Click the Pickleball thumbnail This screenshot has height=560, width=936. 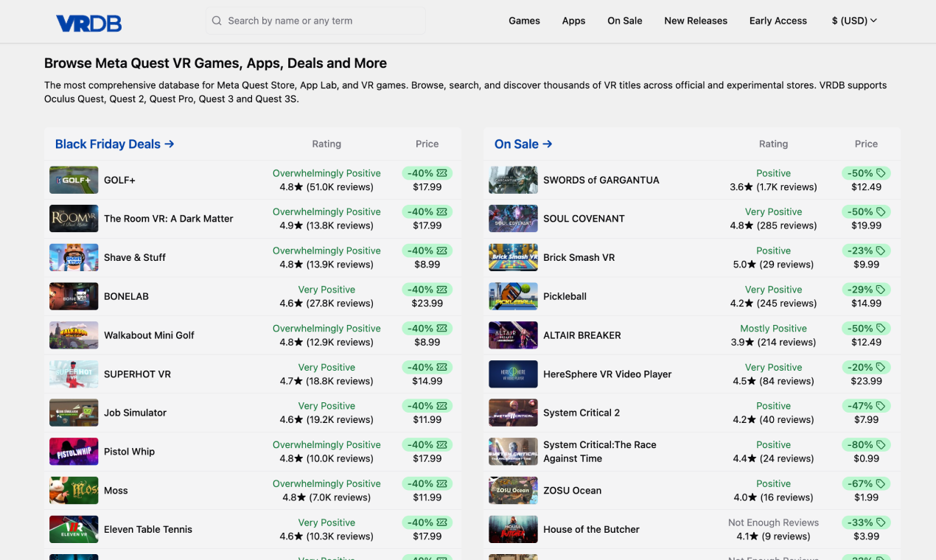pyautogui.click(x=513, y=296)
